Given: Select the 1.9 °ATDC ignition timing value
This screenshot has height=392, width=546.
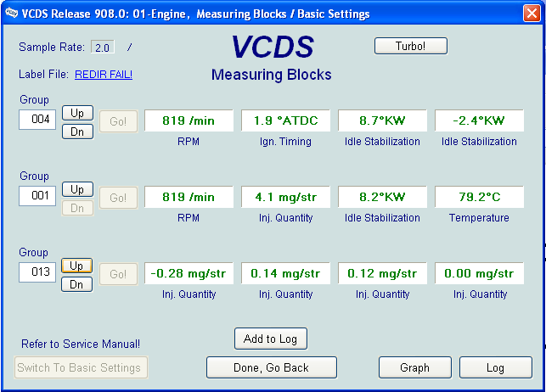Looking at the screenshot, I should pyautogui.click(x=285, y=120).
